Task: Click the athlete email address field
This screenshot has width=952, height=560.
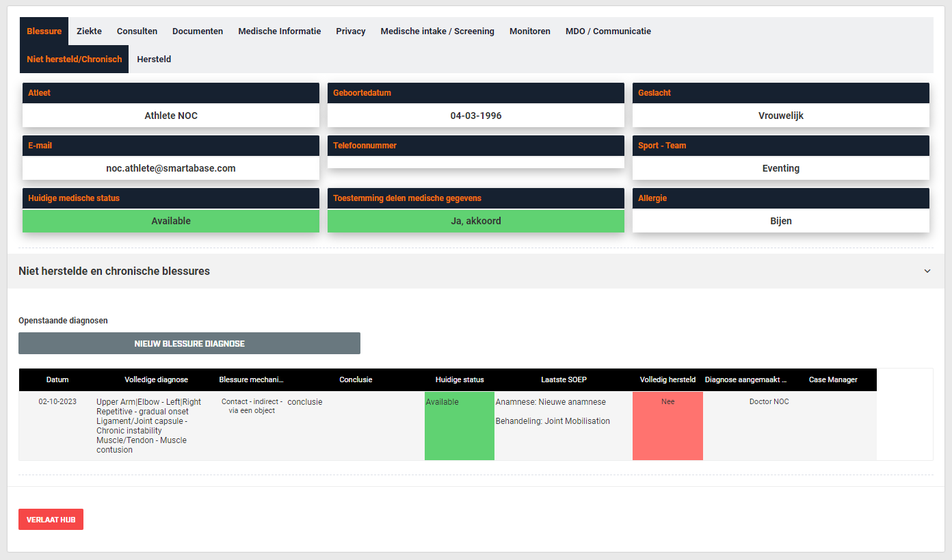Action: 170,168
